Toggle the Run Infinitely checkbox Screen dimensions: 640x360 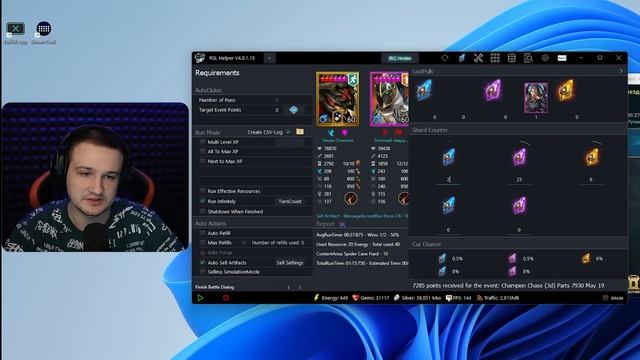pos(202,201)
